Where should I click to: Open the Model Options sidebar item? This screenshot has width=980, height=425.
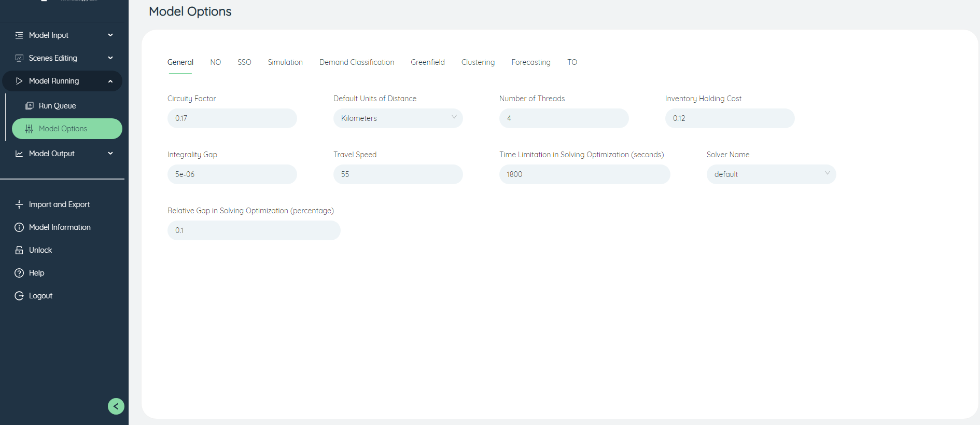[x=67, y=129]
